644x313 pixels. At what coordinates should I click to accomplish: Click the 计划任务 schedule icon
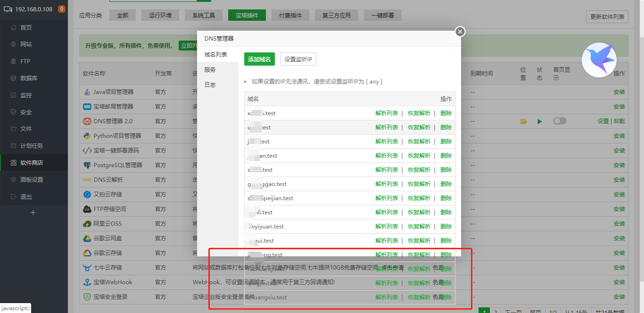[x=14, y=146]
